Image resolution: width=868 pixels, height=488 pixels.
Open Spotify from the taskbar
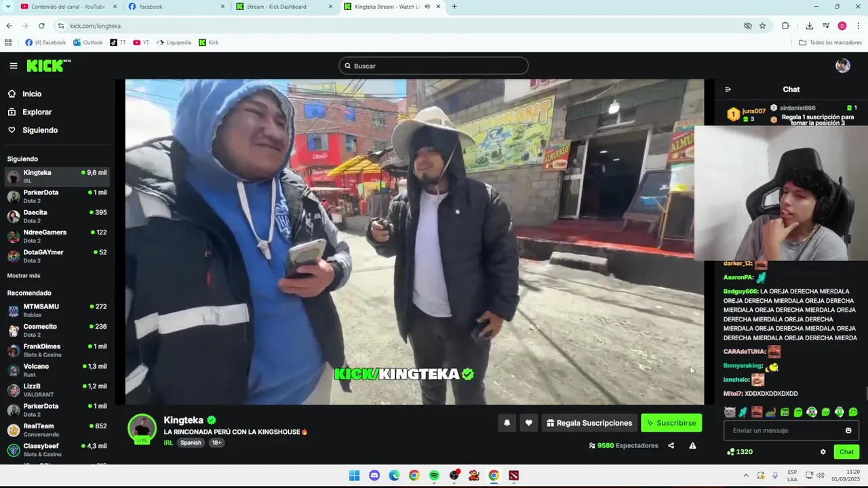(x=434, y=476)
